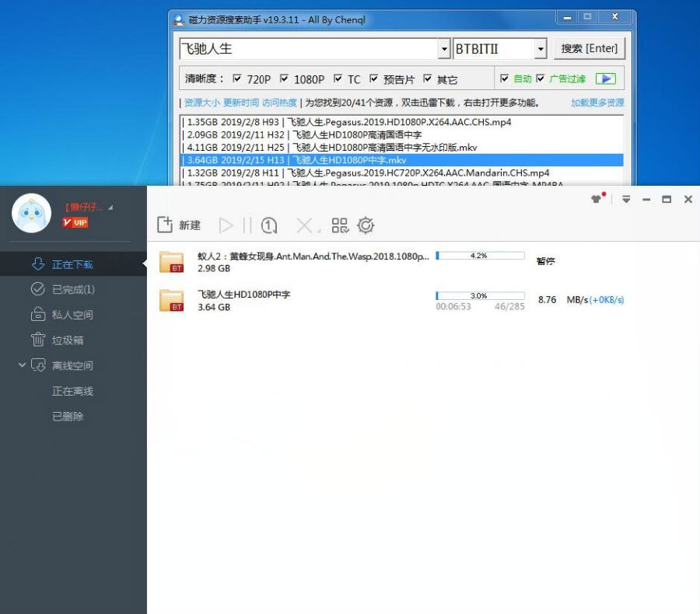Open the download settings gear icon
This screenshot has height=614, width=700.
[x=366, y=225]
